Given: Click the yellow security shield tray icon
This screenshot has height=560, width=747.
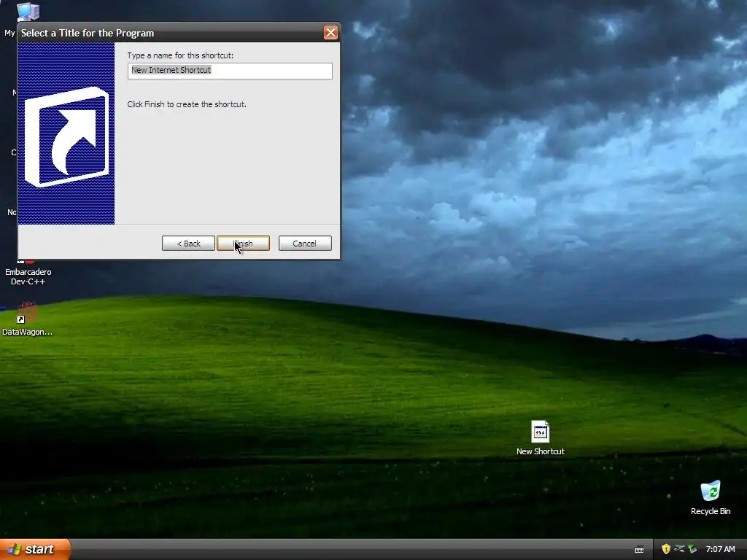Looking at the screenshot, I should 666,549.
